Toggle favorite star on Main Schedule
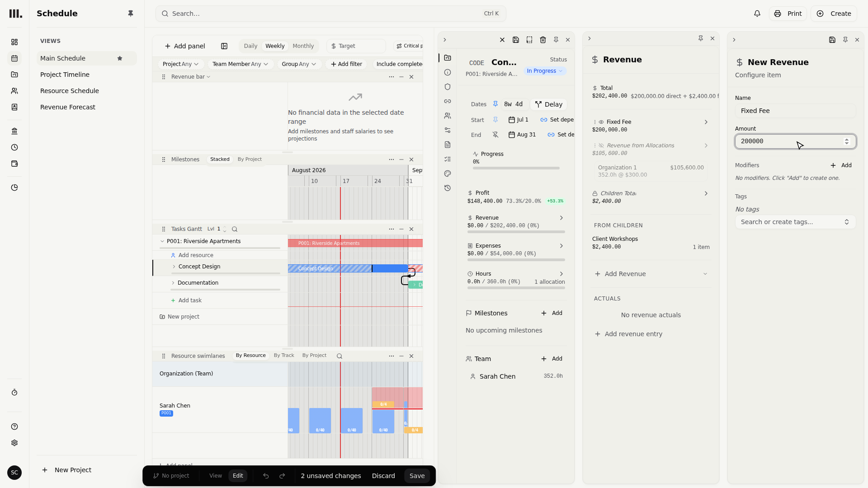868x488 pixels. point(120,58)
